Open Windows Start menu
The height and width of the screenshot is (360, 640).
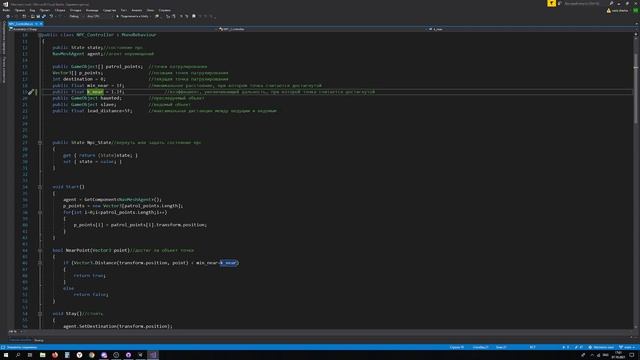(x=6, y=355)
